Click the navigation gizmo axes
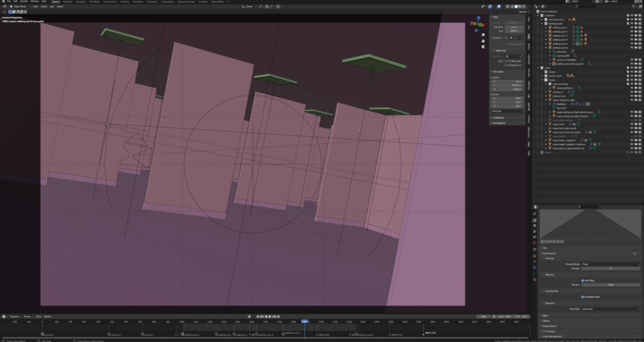The image size is (644, 342). click(477, 24)
